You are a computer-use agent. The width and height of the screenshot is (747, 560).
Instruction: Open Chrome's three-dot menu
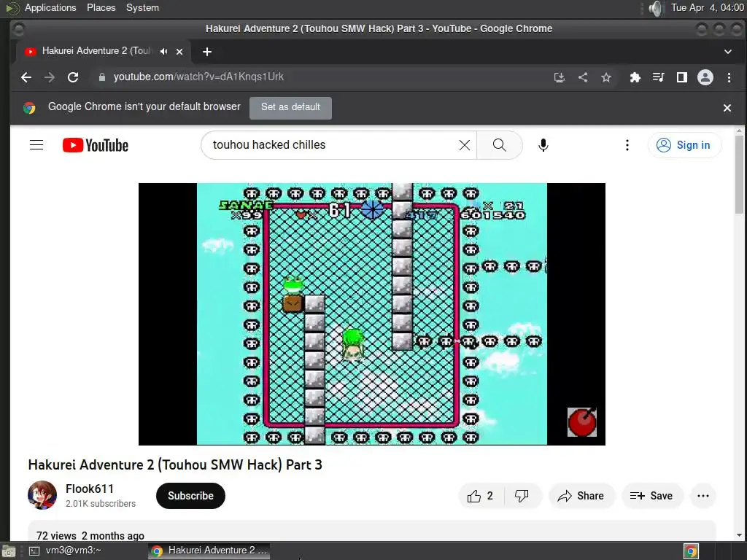pos(729,77)
